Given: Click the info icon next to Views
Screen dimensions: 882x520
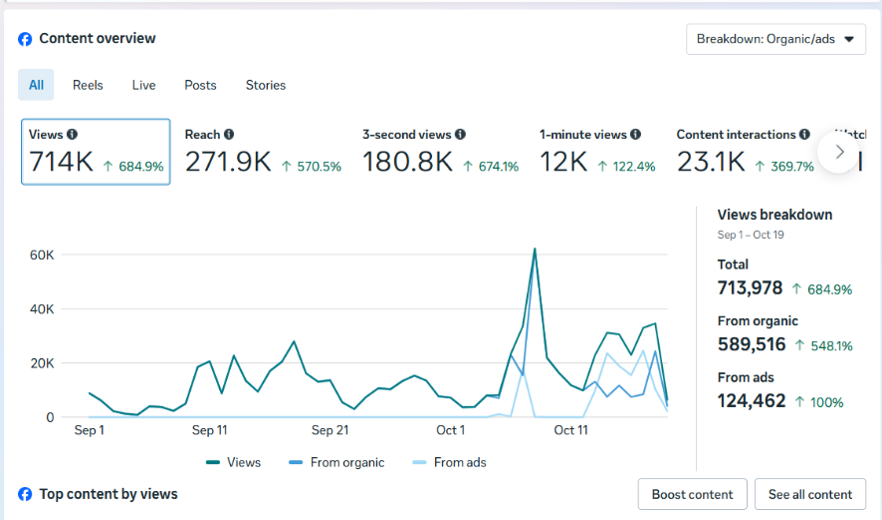Looking at the screenshot, I should click(72, 135).
